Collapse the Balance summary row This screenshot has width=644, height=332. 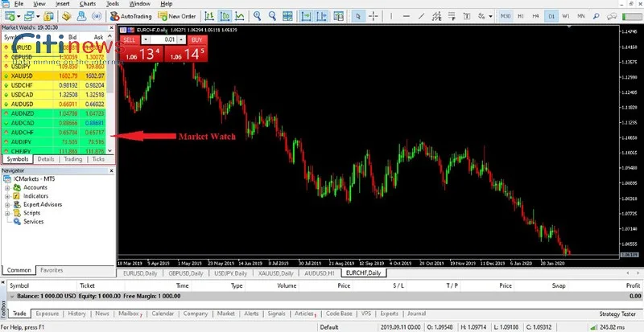point(12,296)
